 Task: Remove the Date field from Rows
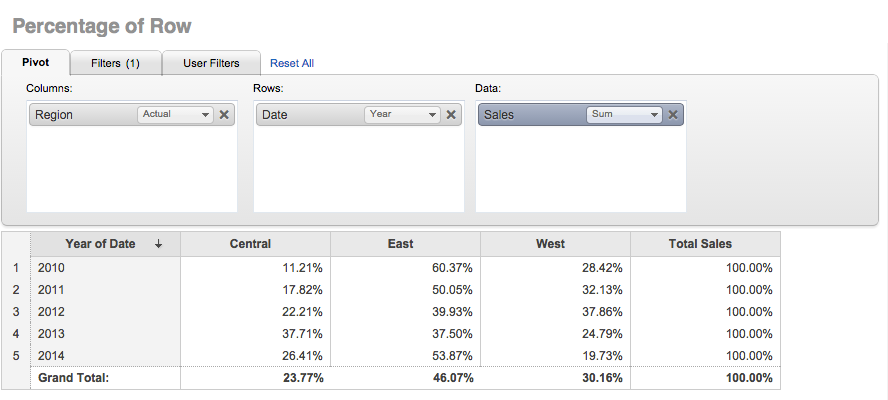coord(451,115)
